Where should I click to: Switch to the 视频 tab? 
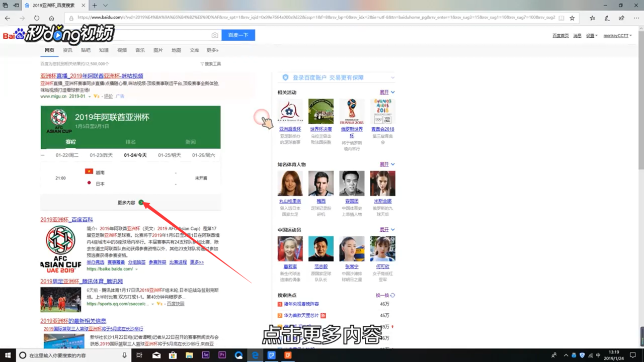click(122, 50)
